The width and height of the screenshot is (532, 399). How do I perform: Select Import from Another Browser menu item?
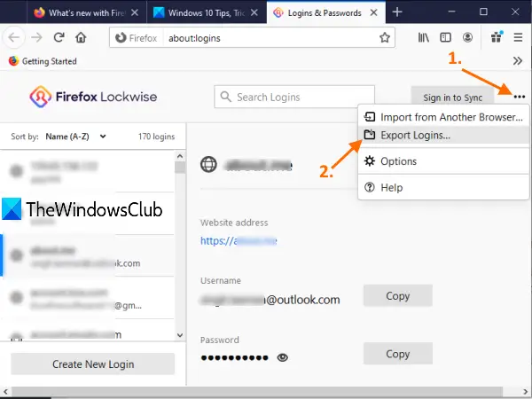coord(443,117)
